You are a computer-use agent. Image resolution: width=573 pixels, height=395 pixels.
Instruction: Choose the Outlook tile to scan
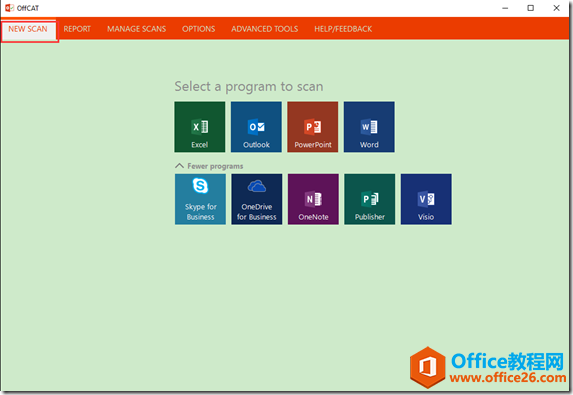click(x=256, y=127)
